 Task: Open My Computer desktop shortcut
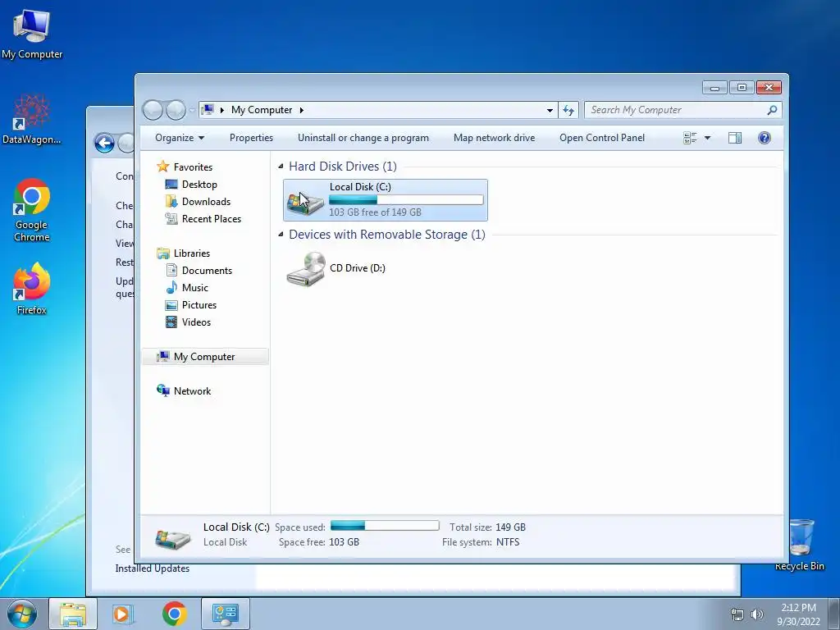tap(32, 34)
